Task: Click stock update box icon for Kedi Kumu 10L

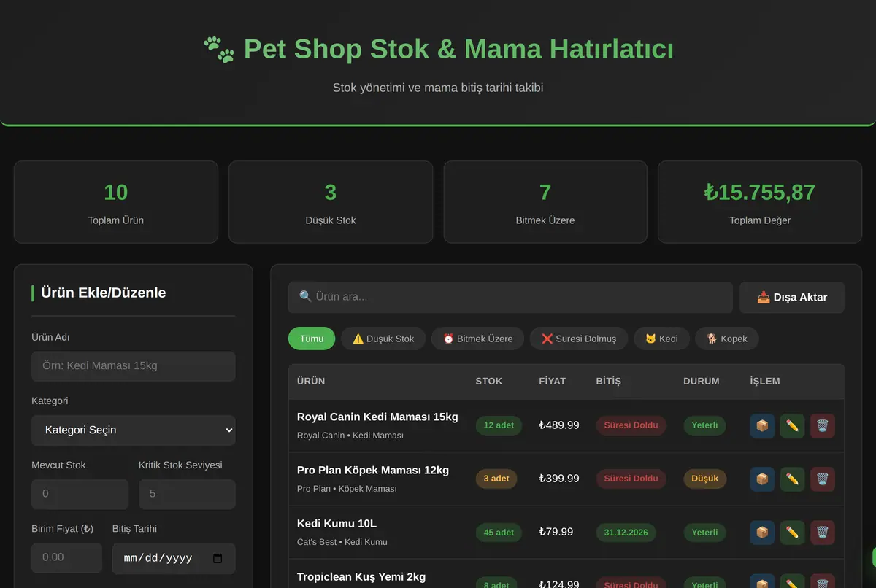Action: point(762,533)
